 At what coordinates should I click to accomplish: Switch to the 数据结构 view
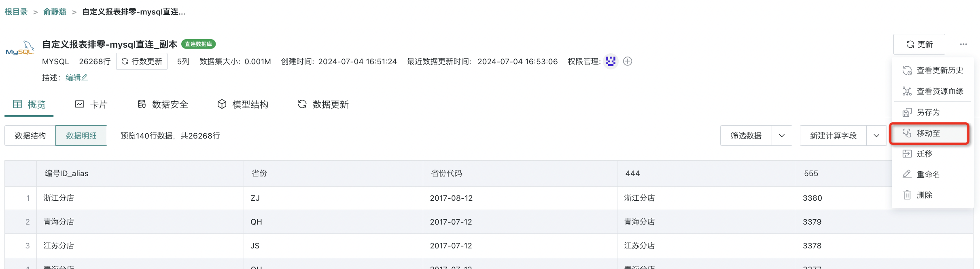(30, 136)
